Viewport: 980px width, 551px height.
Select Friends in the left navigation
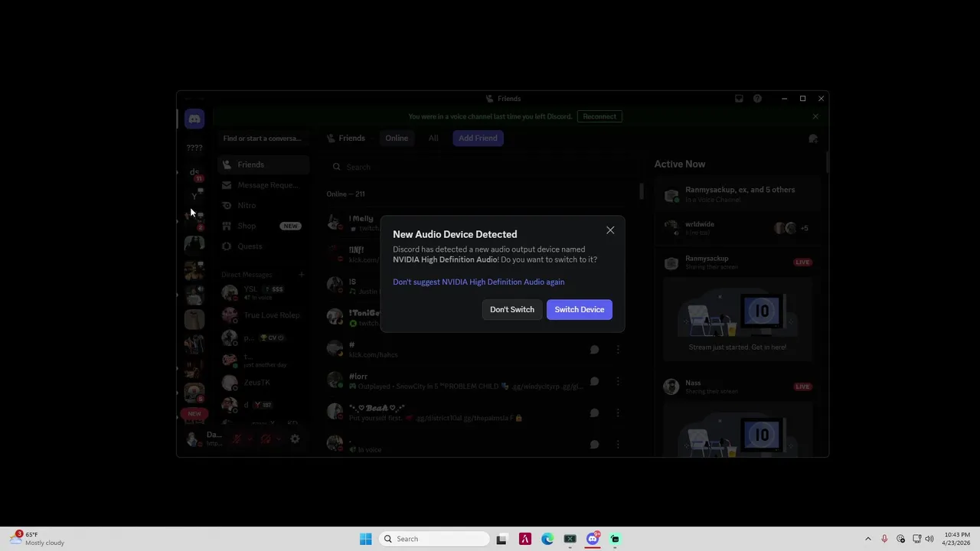tap(263, 165)
